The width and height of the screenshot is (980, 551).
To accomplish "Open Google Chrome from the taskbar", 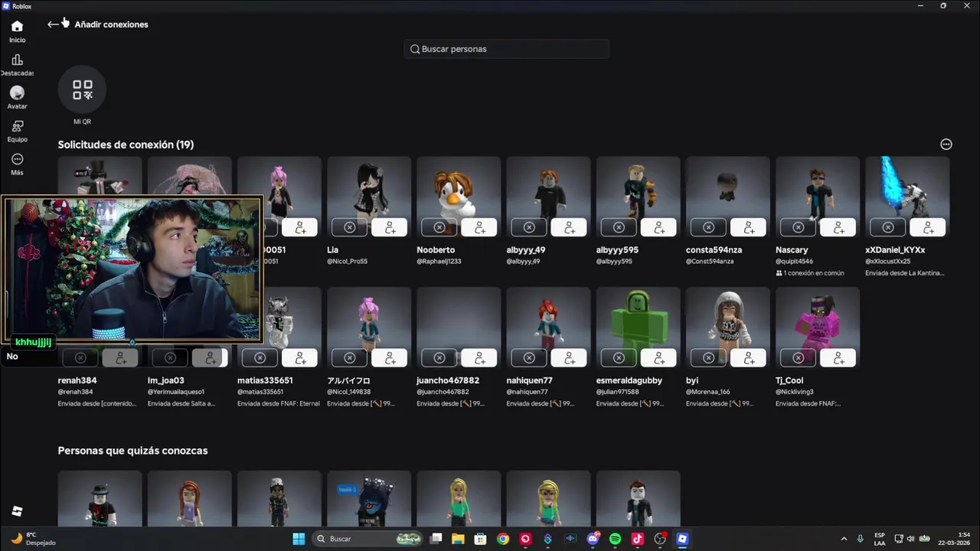I will (x=502, y=539).
